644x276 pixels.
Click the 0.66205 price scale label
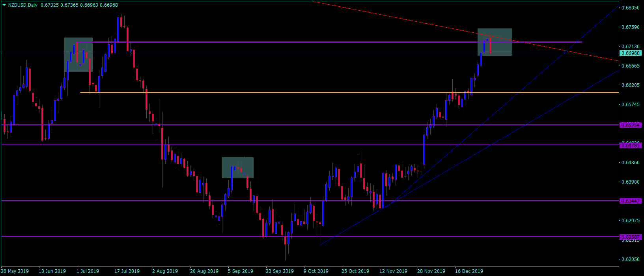630,85
